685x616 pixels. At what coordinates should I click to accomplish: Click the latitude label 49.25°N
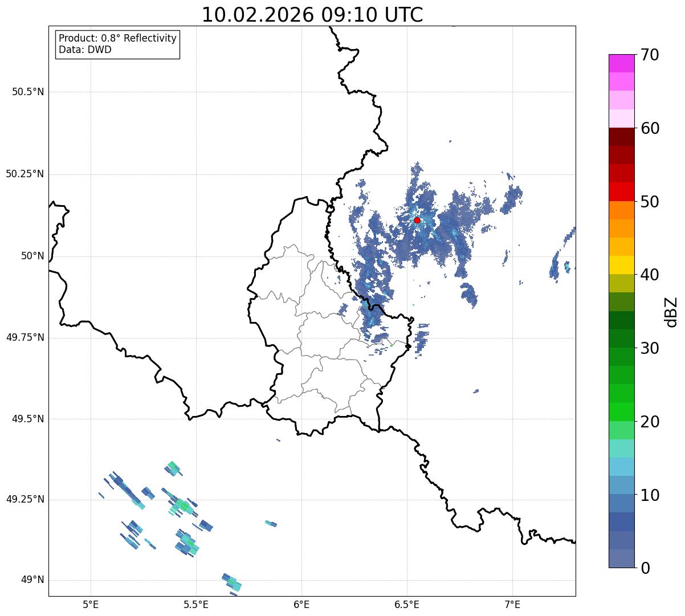25,499
